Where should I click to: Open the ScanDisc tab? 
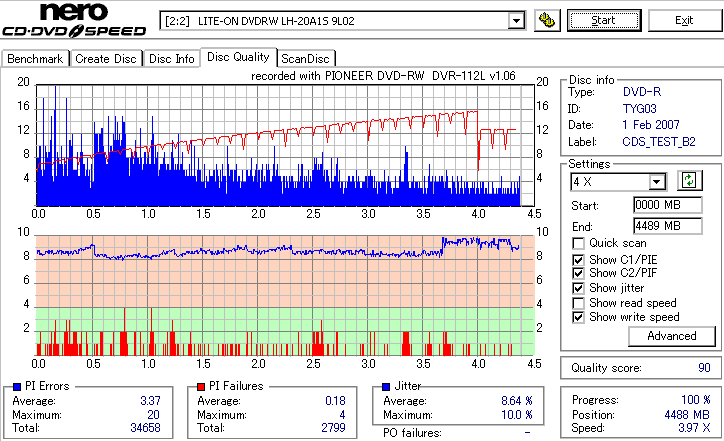click(x=305, y=59)
